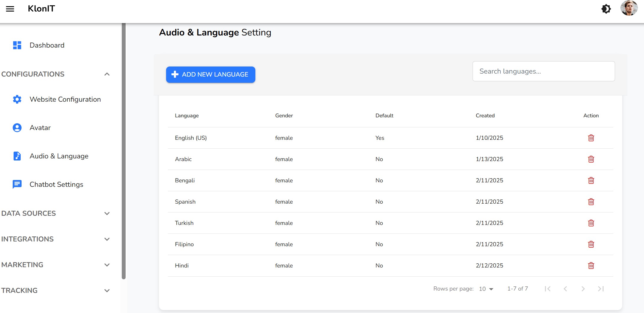Click the Search languages input field
Image resolution: width=644 pixels, height=313 pixels.
pos(544,71)
